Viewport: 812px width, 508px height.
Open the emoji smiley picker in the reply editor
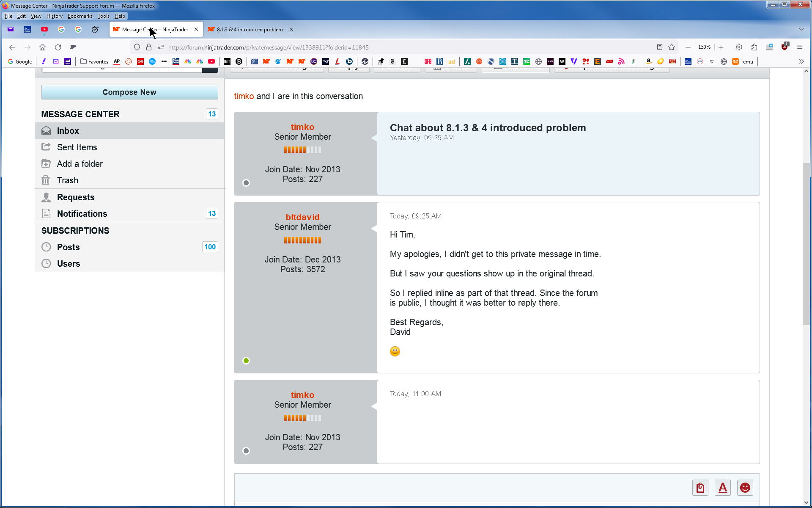pyautogui.click(x=745, y=488)
